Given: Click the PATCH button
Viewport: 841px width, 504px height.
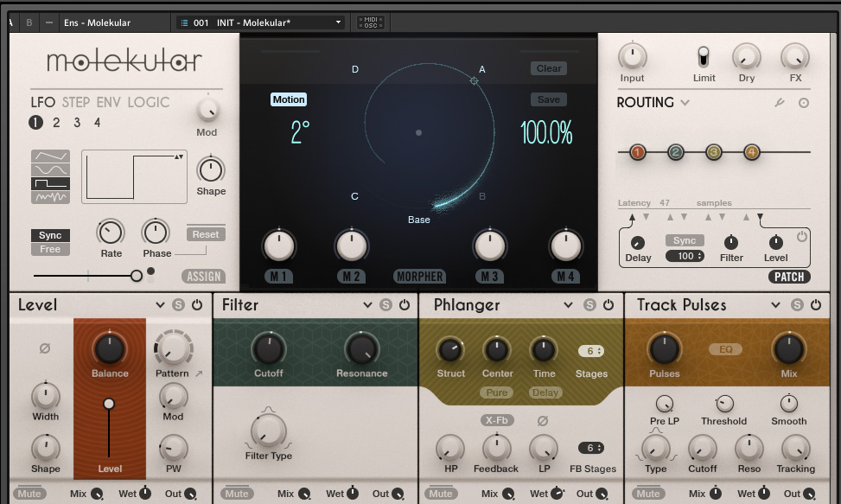Looking at the screenshot, I should pos(788,278).
